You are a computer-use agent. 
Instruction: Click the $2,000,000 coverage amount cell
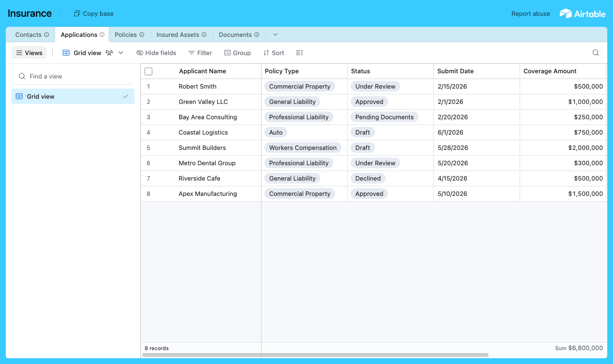(x=563, y=148)
